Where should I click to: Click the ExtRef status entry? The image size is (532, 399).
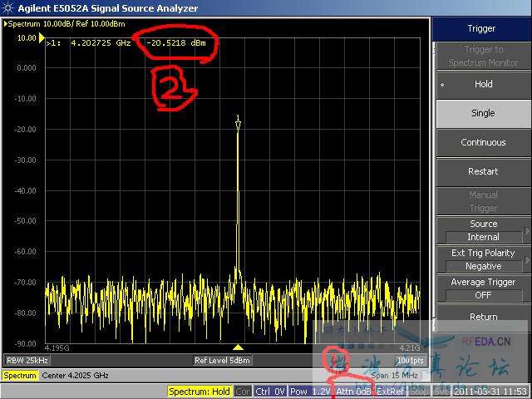[390, 392]
